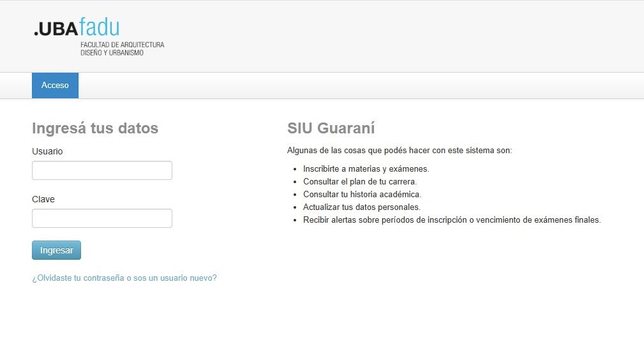Focus the Usuario input field
This screenshot has width=644, height=351.
coord(102,170)
